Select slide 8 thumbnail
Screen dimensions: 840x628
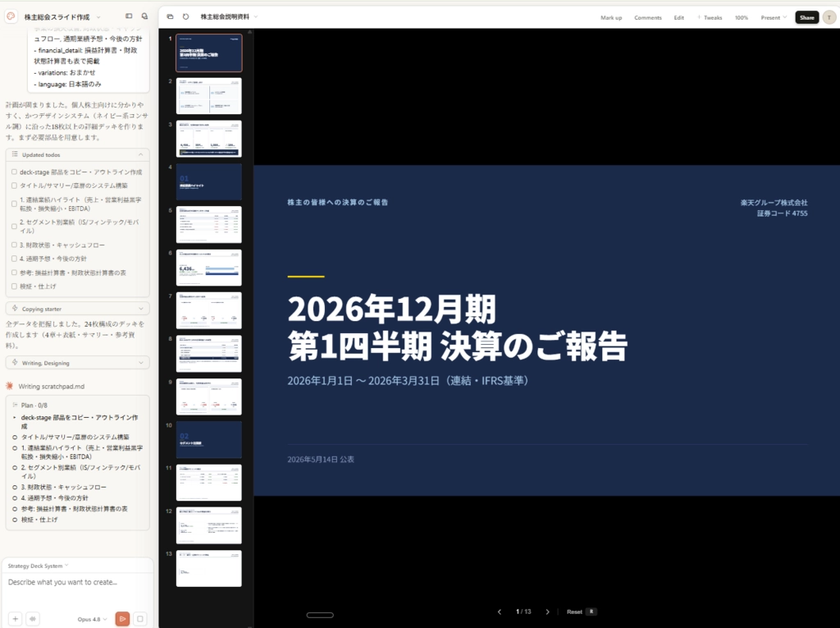tap(209, 354)
